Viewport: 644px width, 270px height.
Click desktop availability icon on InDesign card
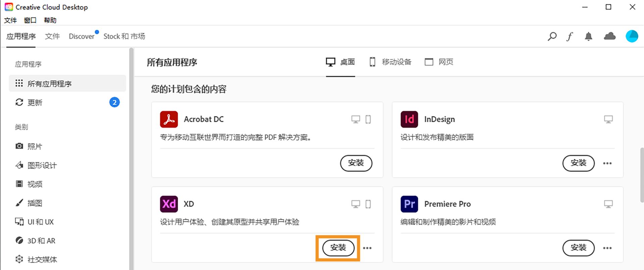608,119
